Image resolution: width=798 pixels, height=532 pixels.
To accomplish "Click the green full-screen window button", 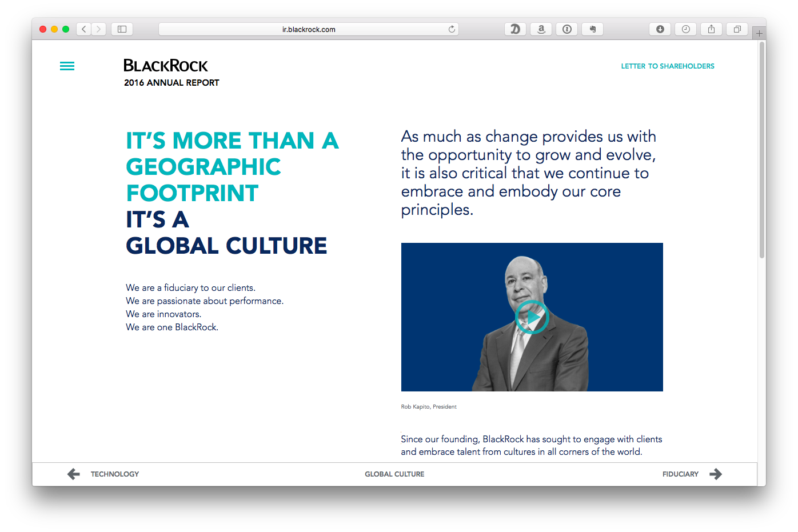I will click(x=66, y=29).
